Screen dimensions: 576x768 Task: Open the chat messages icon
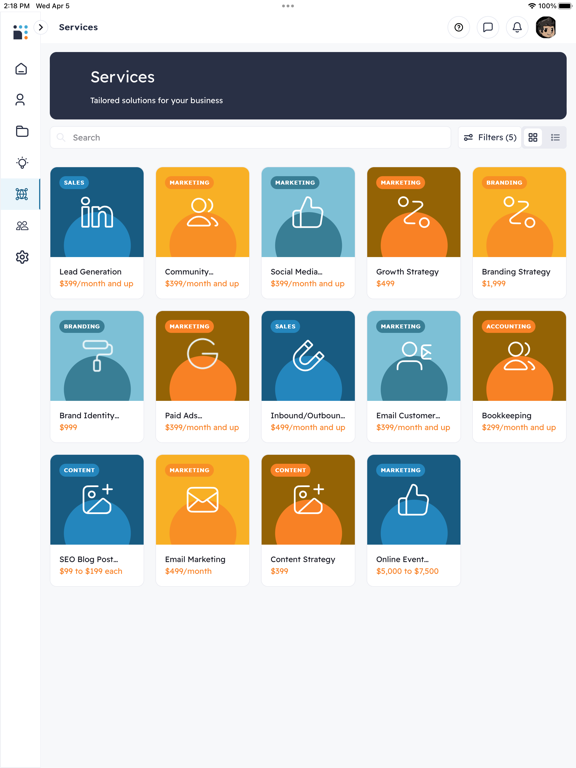488,27
